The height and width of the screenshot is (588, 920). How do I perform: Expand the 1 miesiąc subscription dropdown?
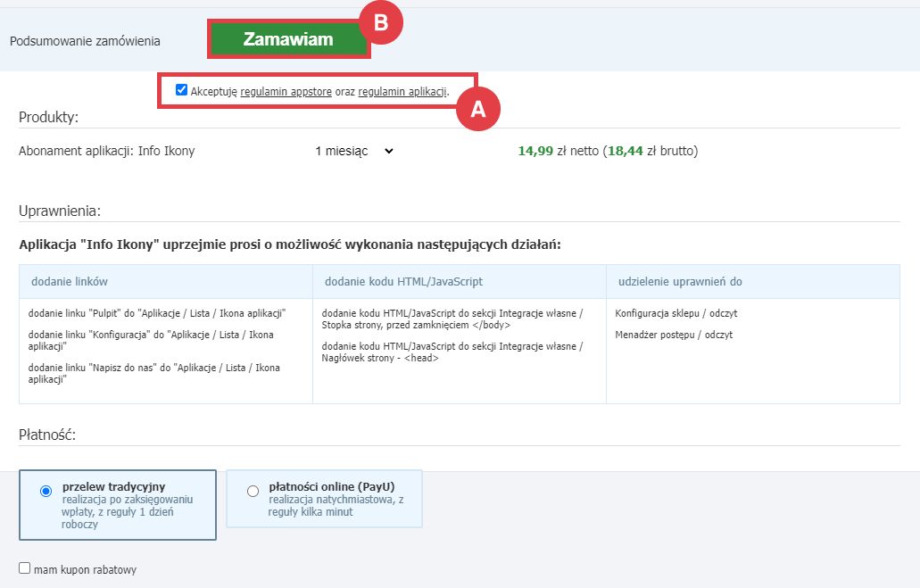(354, 152)
